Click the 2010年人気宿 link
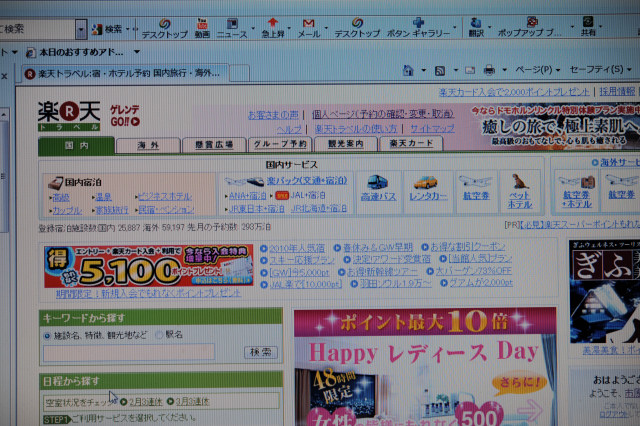 pos(297,248)
